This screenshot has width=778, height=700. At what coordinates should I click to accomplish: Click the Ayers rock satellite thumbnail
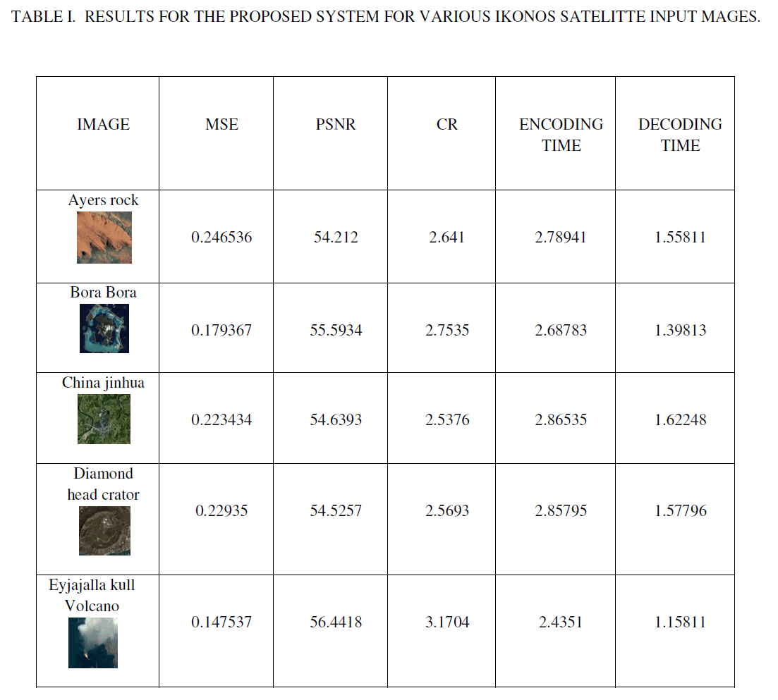pyautogui.click(x=104, y=238)
